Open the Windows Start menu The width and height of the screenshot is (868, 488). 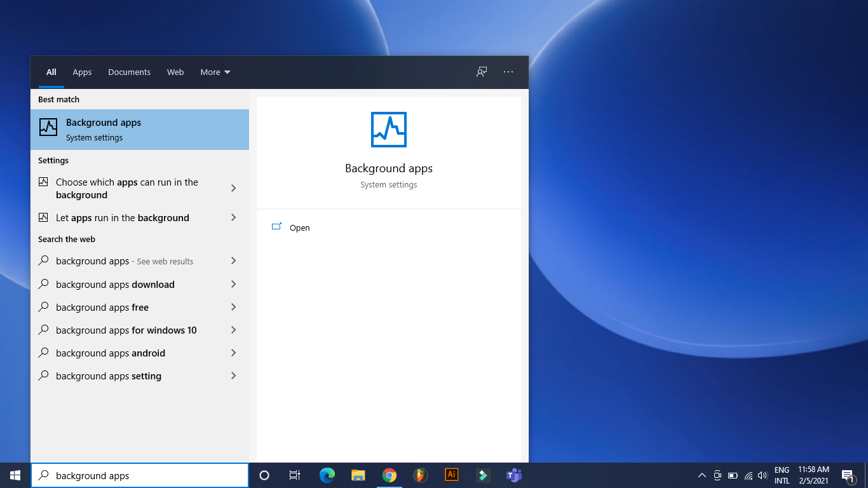(15, 475)
